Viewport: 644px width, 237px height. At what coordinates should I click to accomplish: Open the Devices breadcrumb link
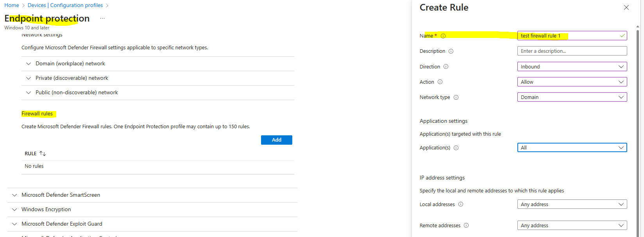pos(37,5)
